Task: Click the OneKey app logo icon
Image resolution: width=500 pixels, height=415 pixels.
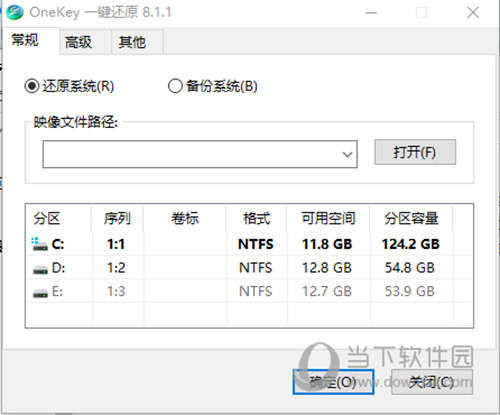Action: [x=14, y=12]
